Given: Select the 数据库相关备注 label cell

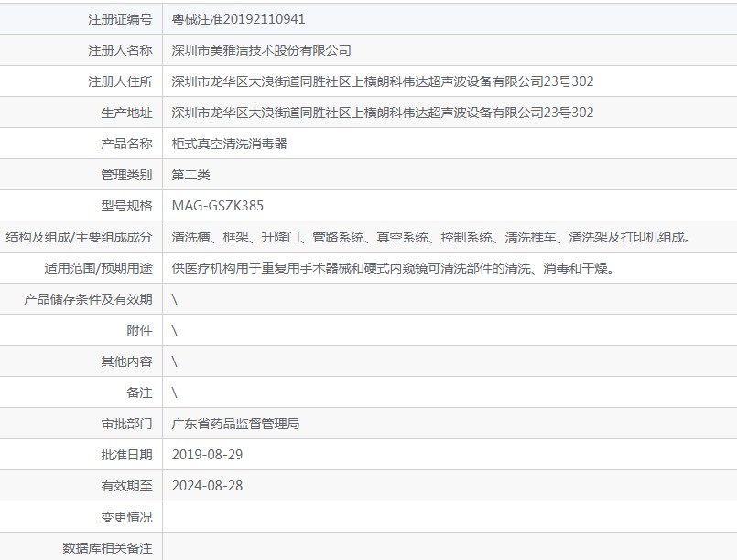Looking at the screenshot, I should point(107,547).
